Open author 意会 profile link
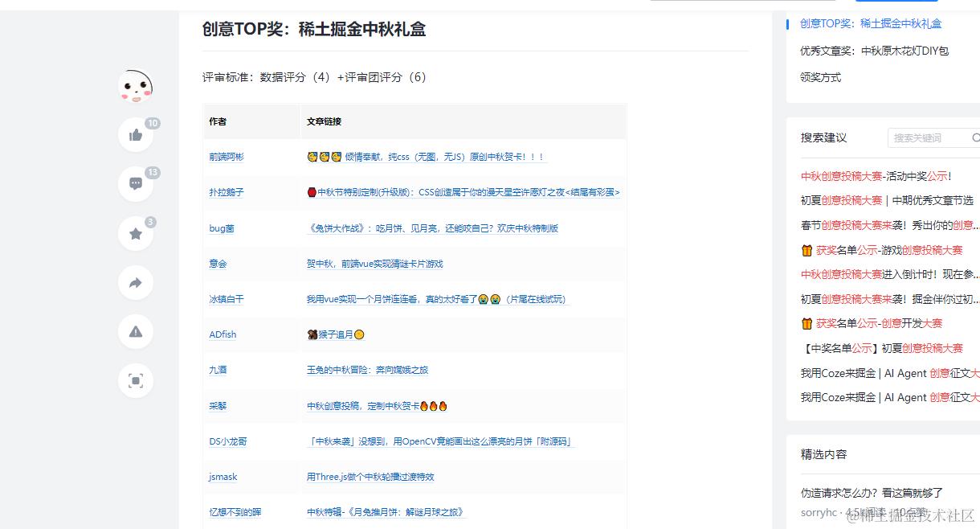980x529 pixels. click(218, 264)
